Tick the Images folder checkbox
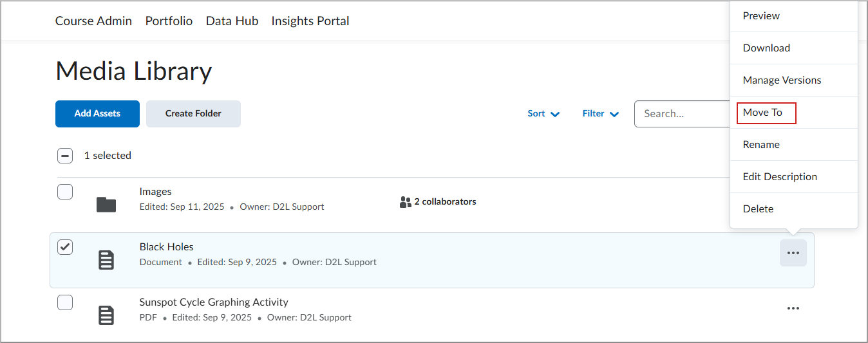868x343 pixels. tap(65, 192)
